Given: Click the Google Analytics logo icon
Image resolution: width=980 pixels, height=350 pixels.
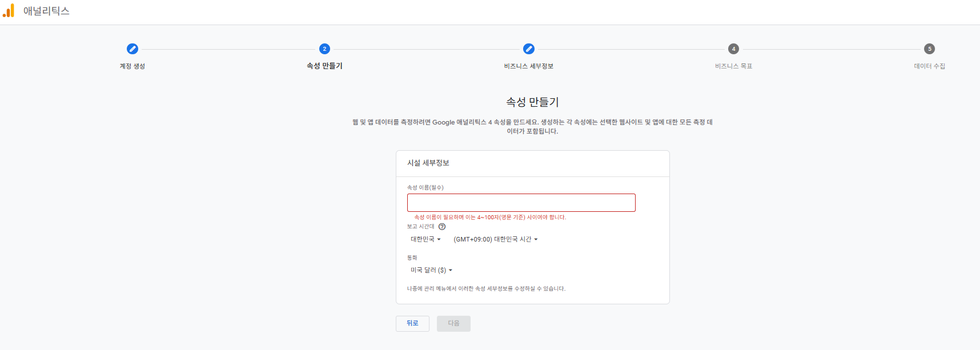Looking at the screenshot, I should pos(9,11).
